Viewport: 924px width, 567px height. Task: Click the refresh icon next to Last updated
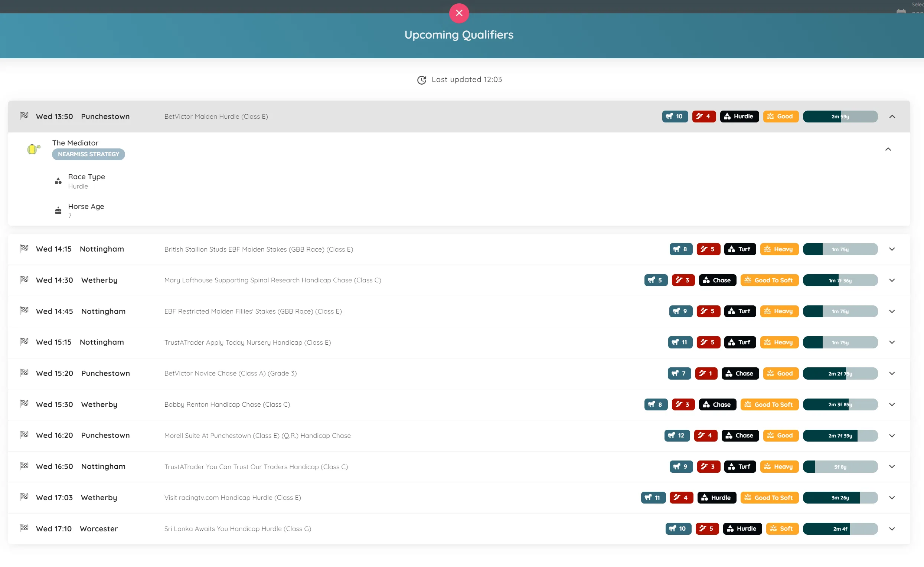click(x=422, y=80)
